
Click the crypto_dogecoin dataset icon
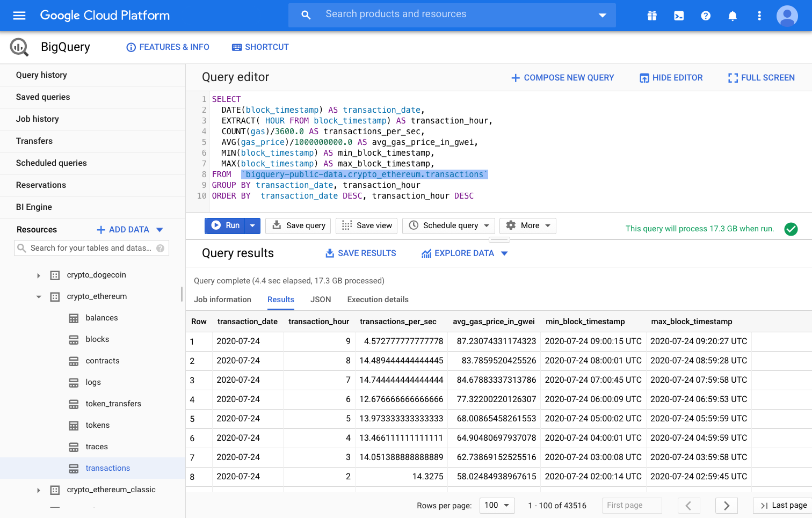point(55,275)
